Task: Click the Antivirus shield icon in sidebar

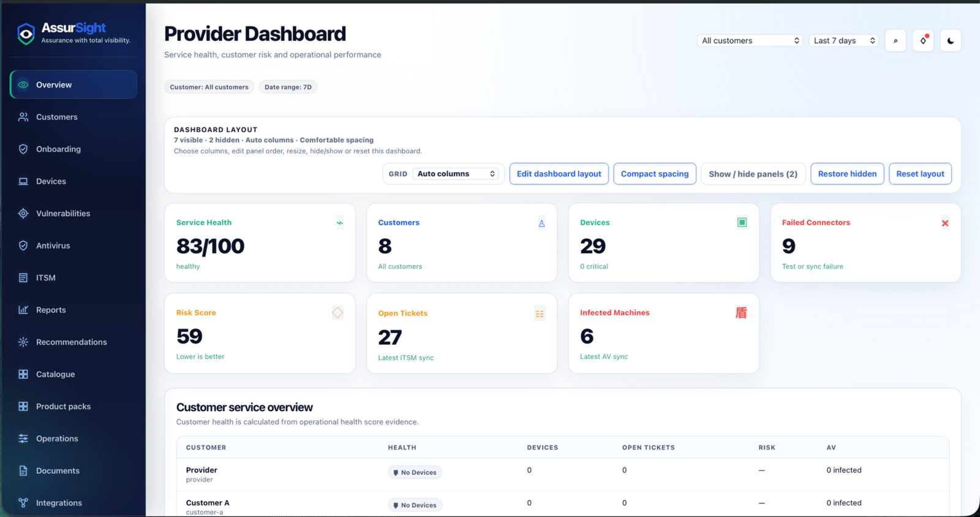Action: 23,246
